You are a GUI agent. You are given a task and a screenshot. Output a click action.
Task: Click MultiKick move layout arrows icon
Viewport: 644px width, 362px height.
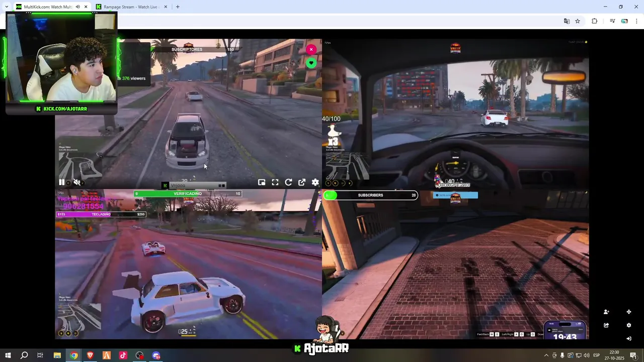pos(629,312)
